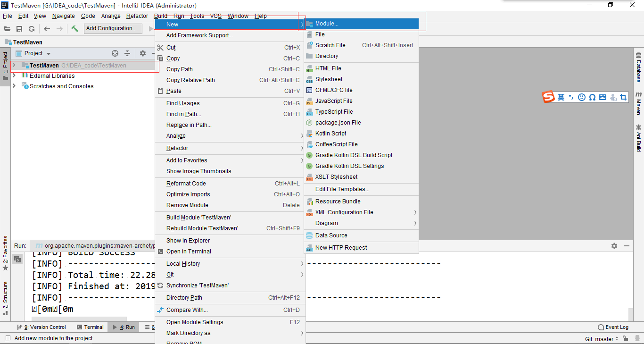Open the IME soft keyboard icon
This screenshot has width=644, height=344.
(x=603, y=97)
